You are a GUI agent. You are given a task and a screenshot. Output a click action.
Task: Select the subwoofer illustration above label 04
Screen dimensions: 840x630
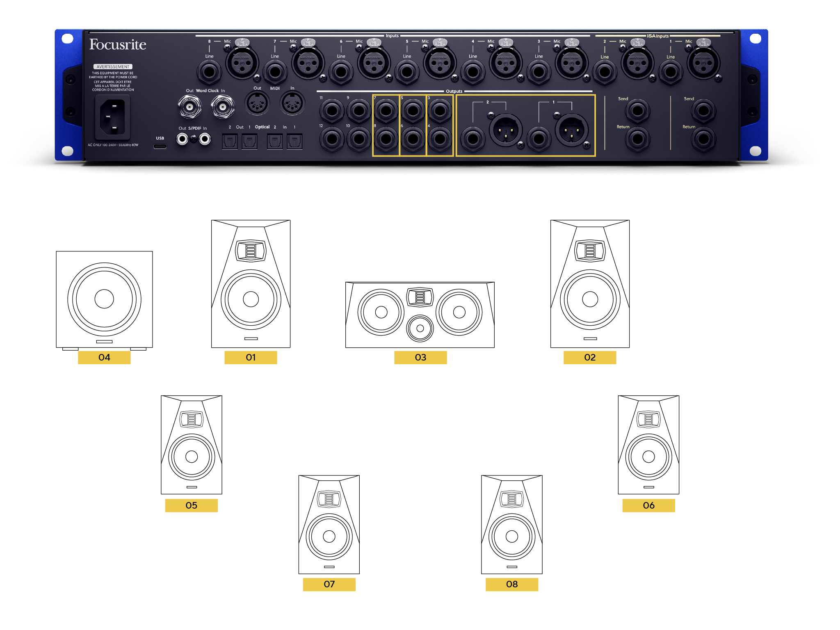104,301
